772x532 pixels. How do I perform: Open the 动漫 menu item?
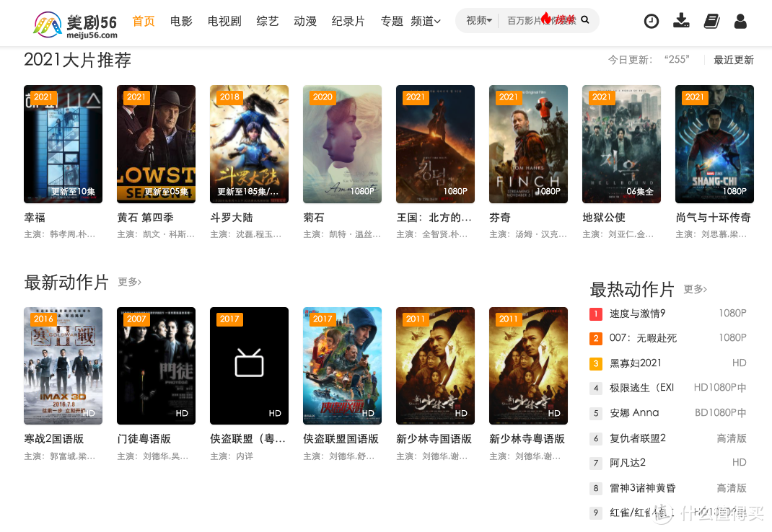click(305, 21)
